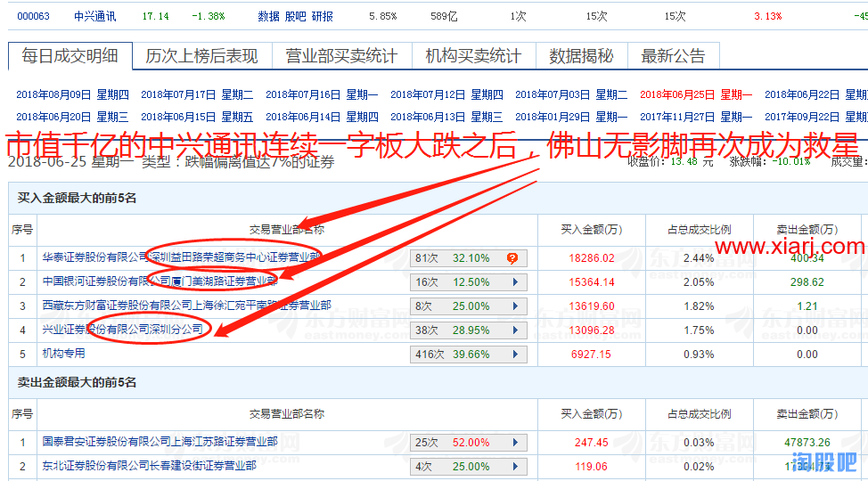This screenshot has width=868, height=481.
Task: Select date 2018年06月14日 星期四
Action: pyautogui.click(x=322, y=117)
